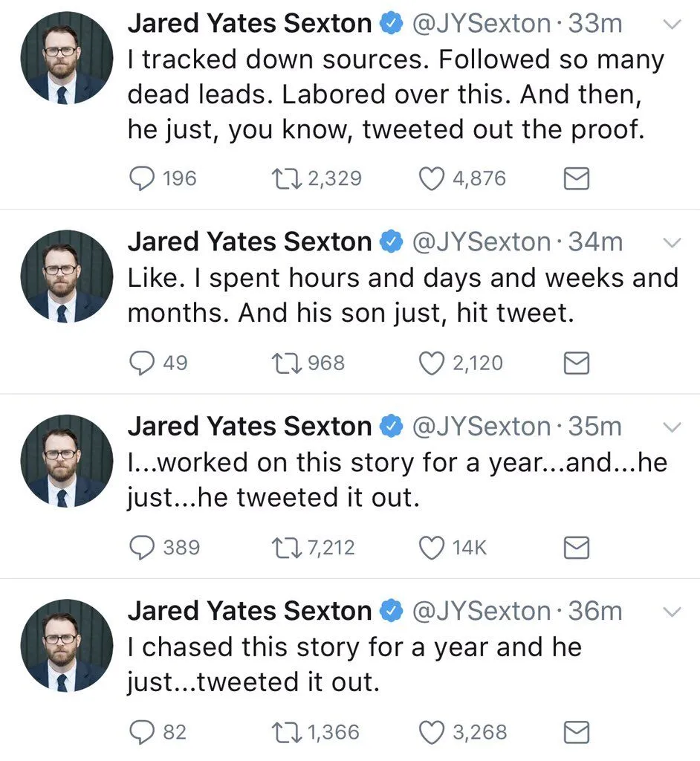
Task: Open the 35m timestamp of third tweet
Action: (594, 427)
